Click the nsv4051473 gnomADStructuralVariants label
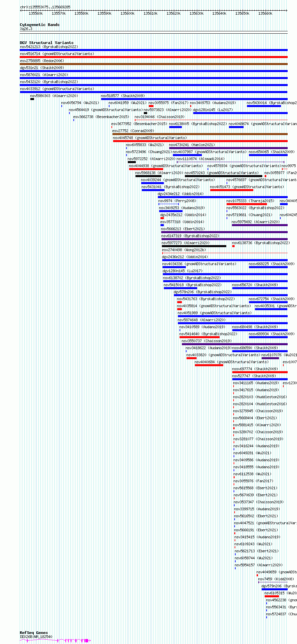 tap(247, 187)
